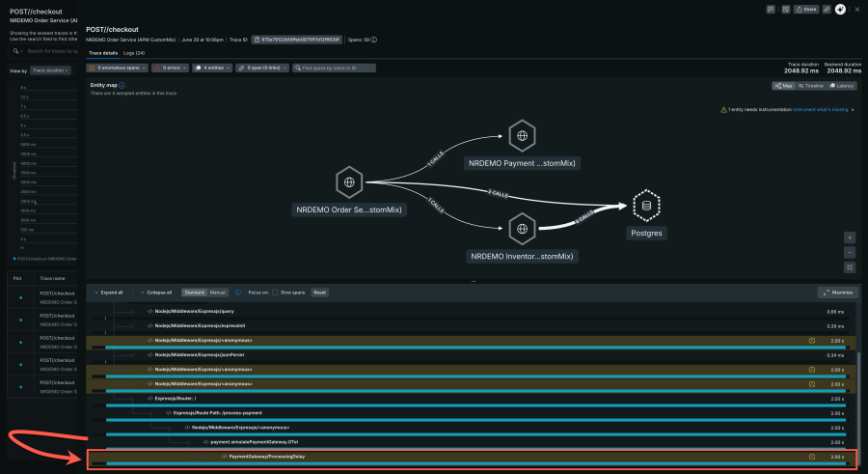Close the trace details panel

coord(857,9)
